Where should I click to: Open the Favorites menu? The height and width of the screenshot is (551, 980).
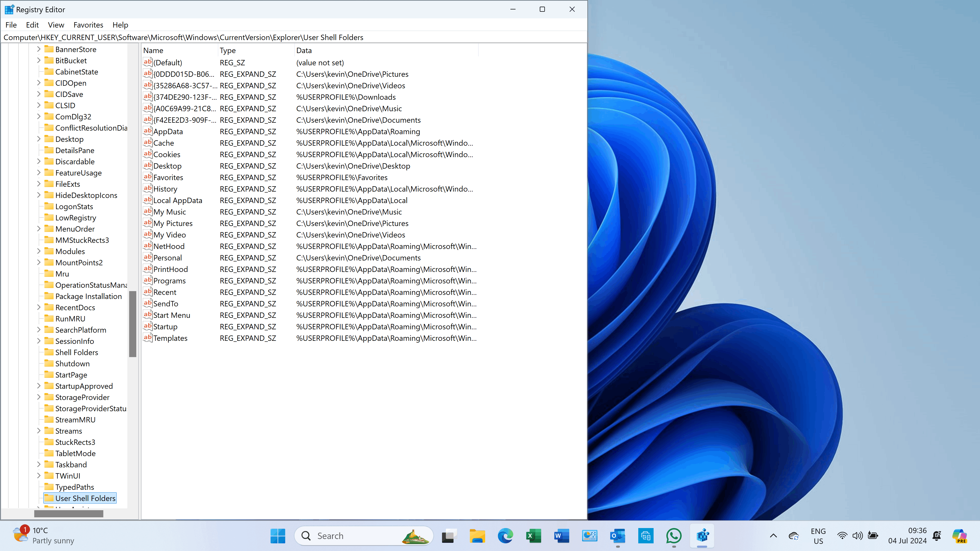[88, 25]
